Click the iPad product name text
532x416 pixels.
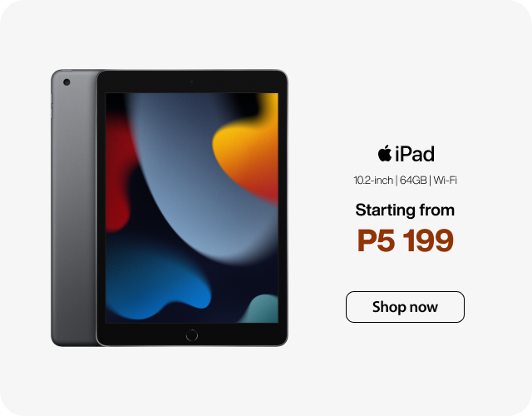tap(415, 154)
